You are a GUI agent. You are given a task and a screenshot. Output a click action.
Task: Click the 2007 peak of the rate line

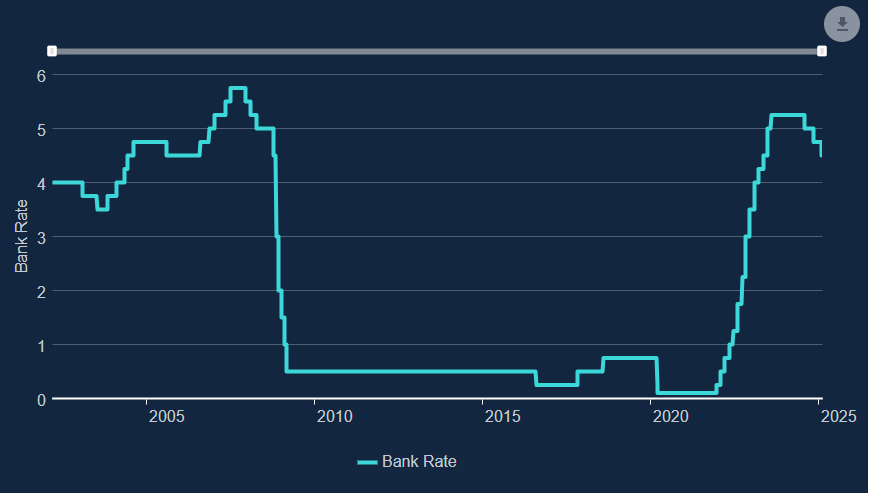click(x=238, y=89)
